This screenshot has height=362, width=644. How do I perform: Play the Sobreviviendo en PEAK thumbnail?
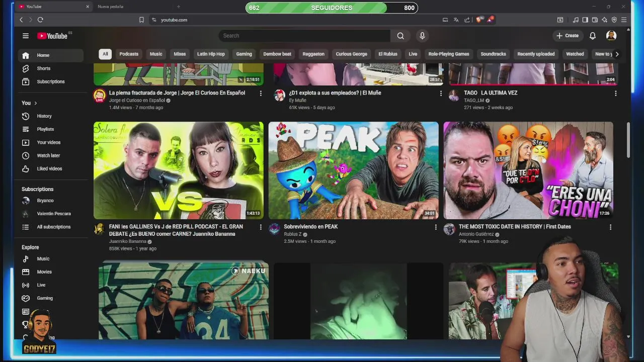pyautogui.click(x=353, y=170)
